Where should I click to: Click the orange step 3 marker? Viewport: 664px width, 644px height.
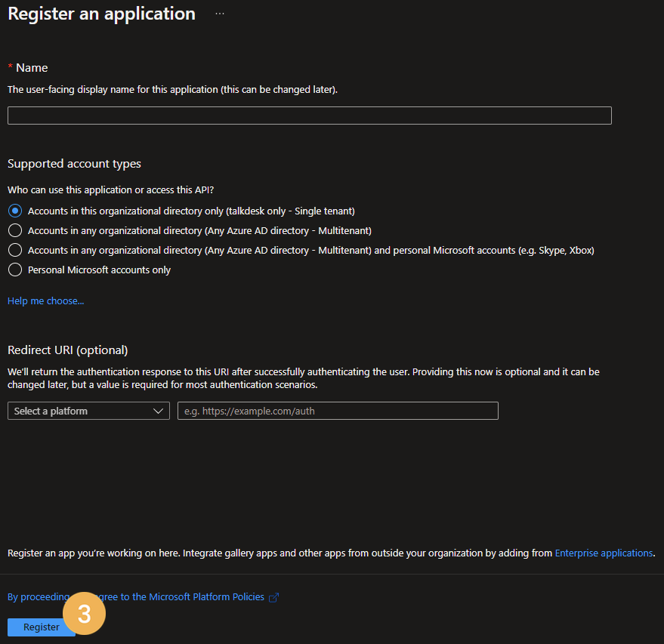click(x=84, y=613)
